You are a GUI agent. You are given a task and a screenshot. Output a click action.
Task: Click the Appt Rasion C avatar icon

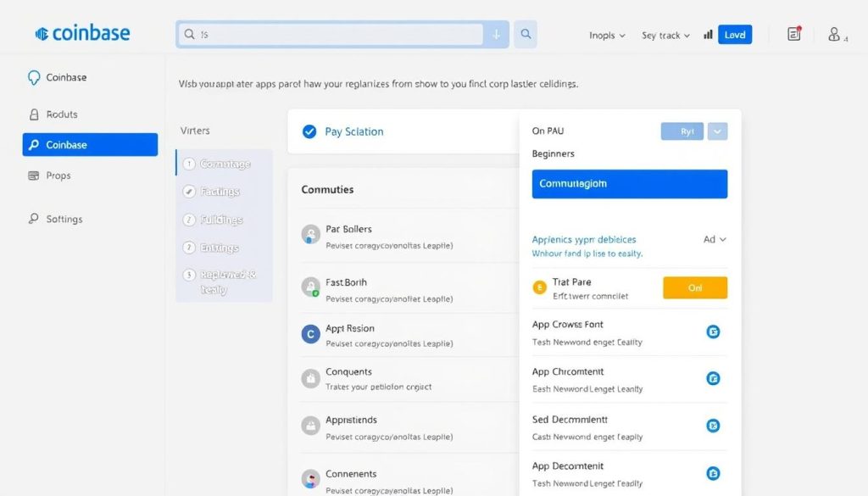pos(310,334)
